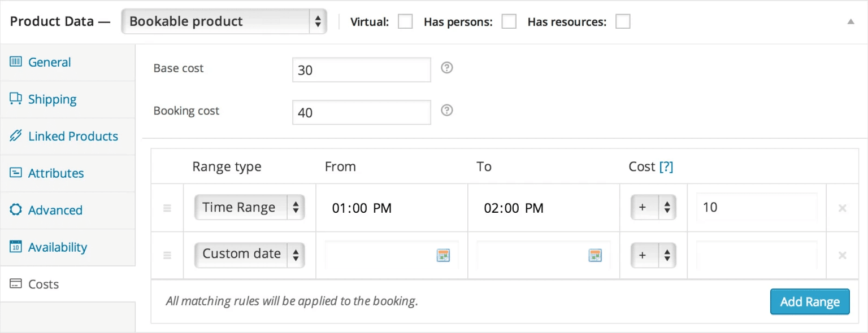Click the help icon beside Booking cost
868x333 pixels.
click(446, 111)
